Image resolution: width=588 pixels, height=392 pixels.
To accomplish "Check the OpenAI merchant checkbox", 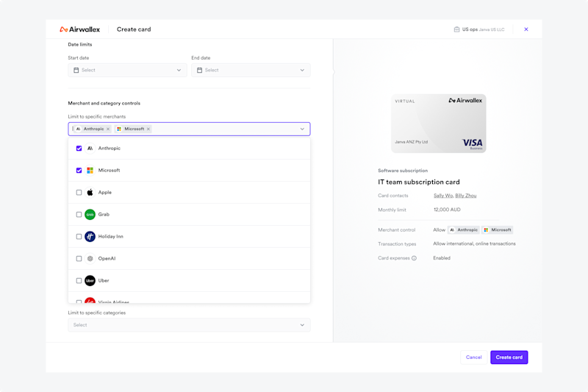I will point(79,258).
